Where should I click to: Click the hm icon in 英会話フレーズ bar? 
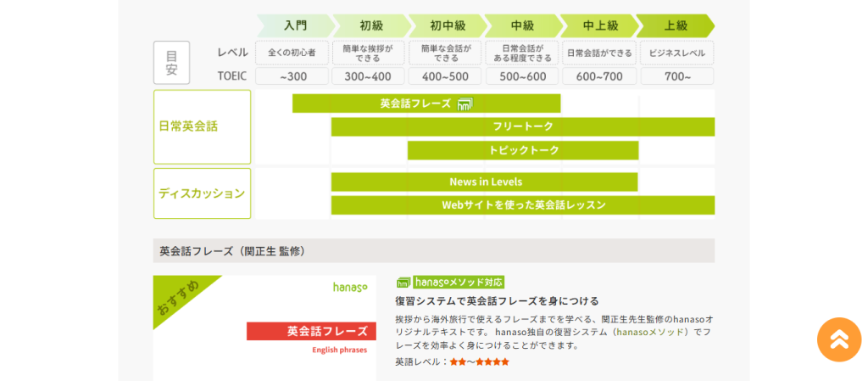pyautogui.click(x=465, y=104)
